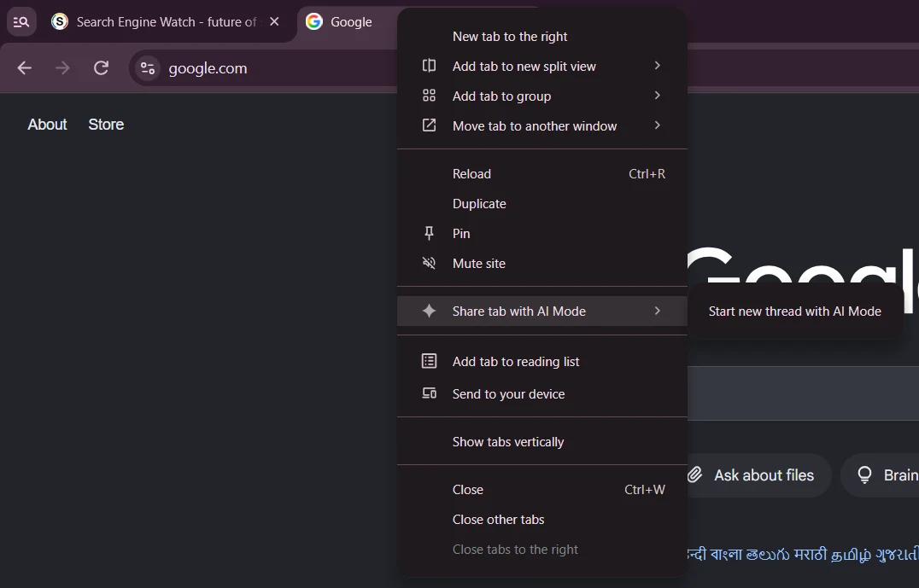This screenshot has height=588, width=919.
Task: Select Add tab to new split view
Action: coord(542,67)
